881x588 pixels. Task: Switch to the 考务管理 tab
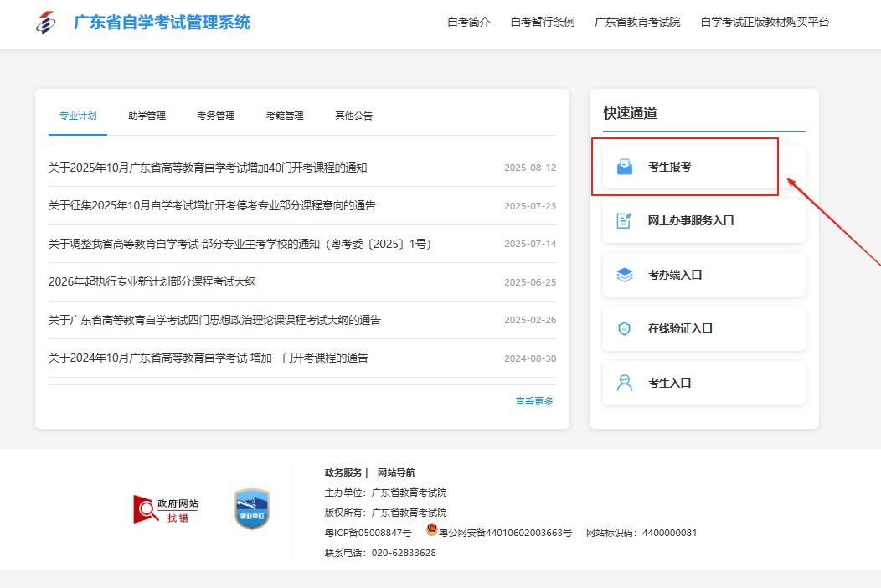[x=216, y=116]
